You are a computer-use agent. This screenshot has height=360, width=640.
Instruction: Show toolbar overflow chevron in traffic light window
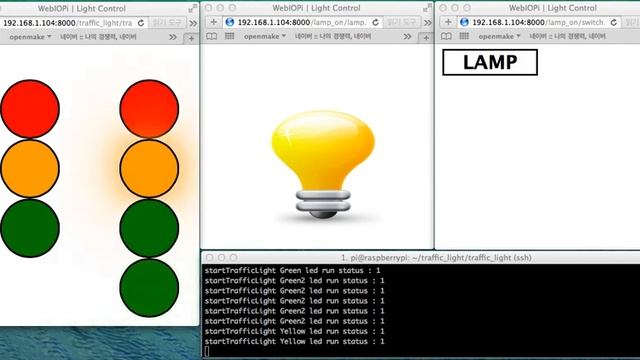[x=193, y=23]
